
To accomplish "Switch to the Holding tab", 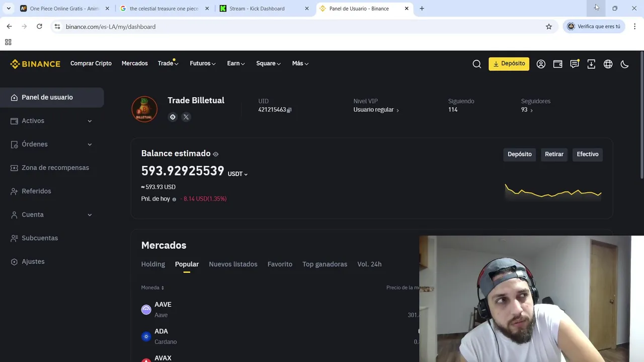I will [x=153, y=264].
